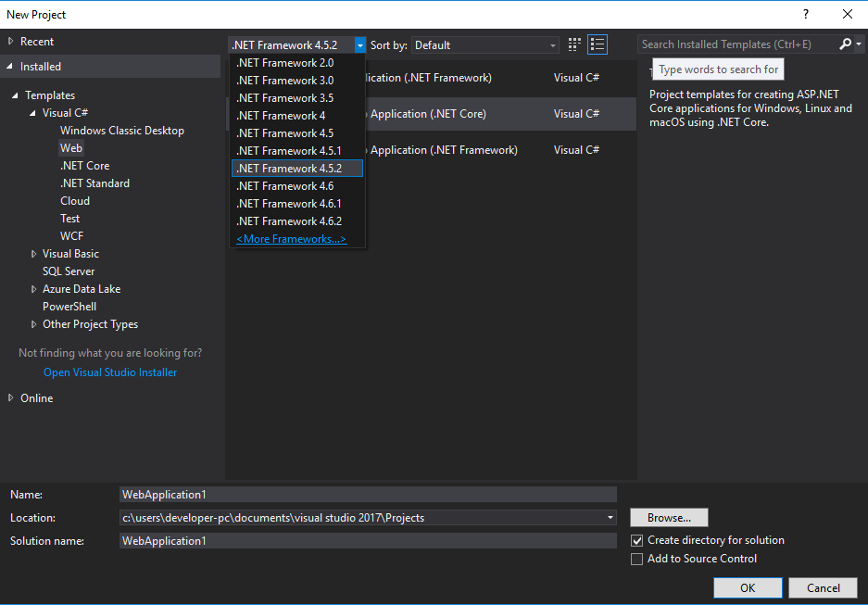Select .NET Framework 4.6 option
Image resolution: width=868 pixels, height=605 pixels.
297,186
